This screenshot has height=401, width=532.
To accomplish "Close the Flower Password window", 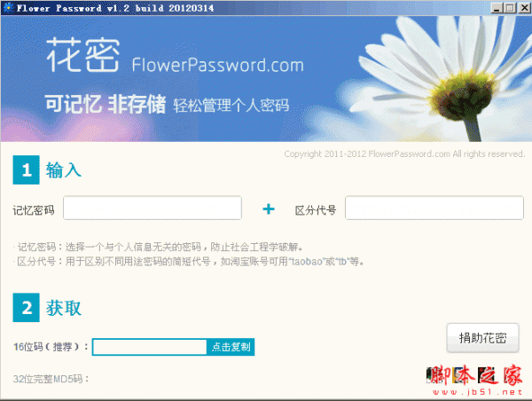I will tap(524, 8).
